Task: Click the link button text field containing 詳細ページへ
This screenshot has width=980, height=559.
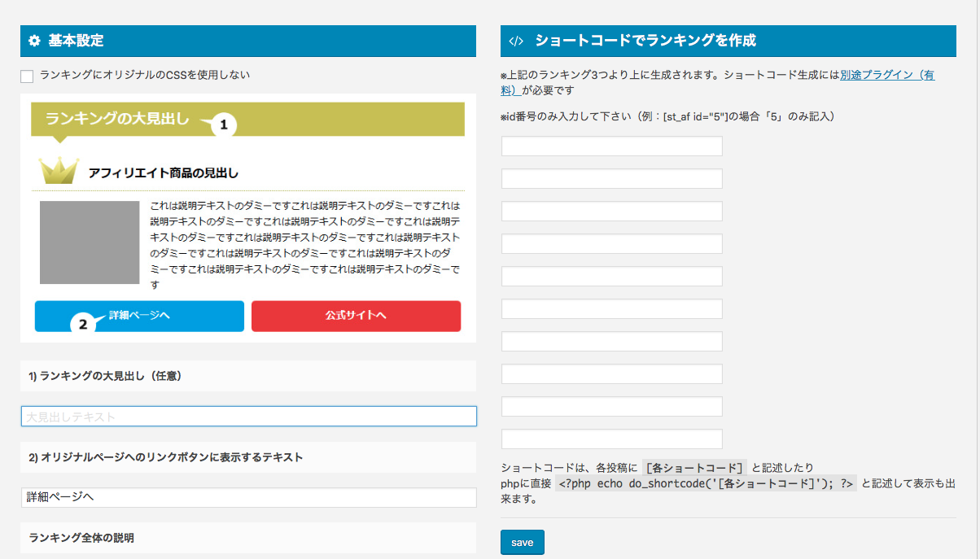Action: click(249, 497)
